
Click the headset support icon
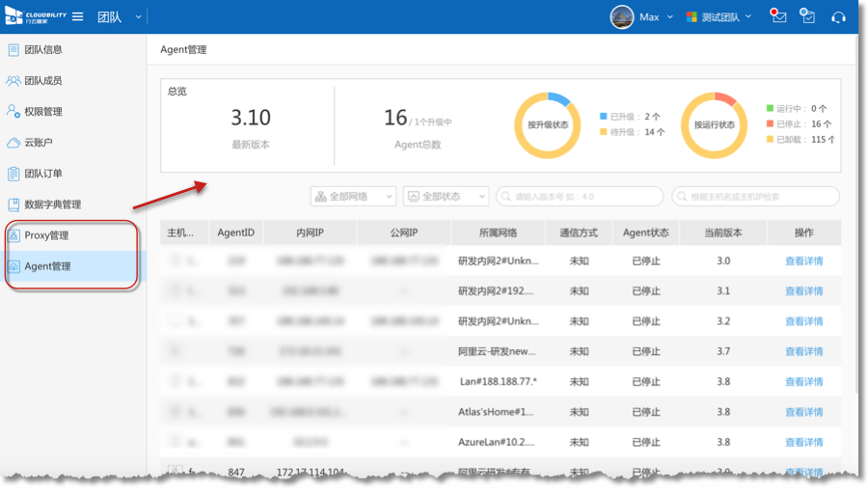838,17
